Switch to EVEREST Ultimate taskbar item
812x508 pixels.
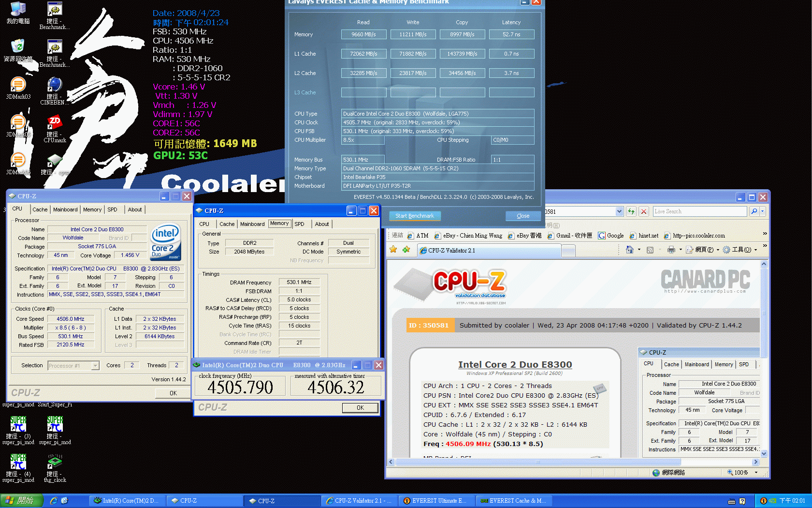coord(436,501)
